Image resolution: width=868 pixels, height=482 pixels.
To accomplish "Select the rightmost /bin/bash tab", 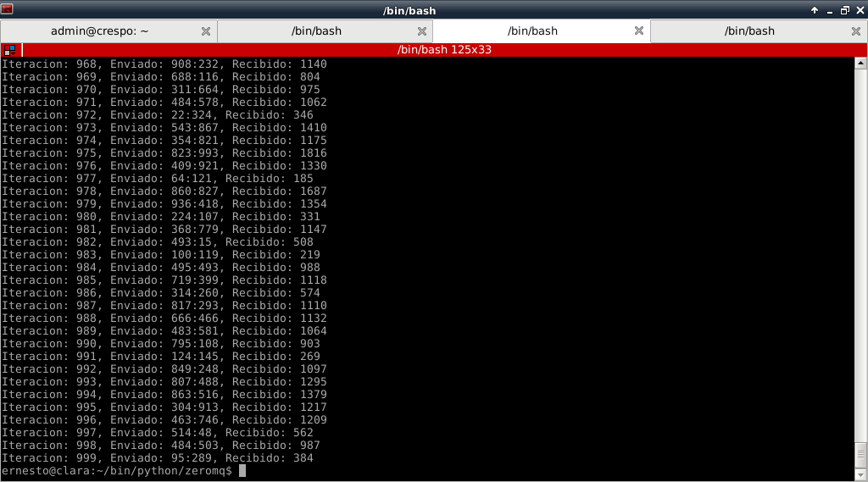I will coord(749,31).
